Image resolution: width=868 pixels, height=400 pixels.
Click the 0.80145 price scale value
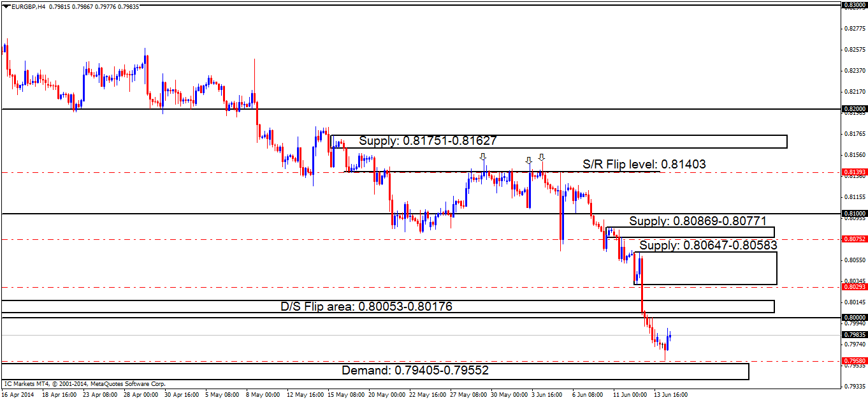(854, 302)
